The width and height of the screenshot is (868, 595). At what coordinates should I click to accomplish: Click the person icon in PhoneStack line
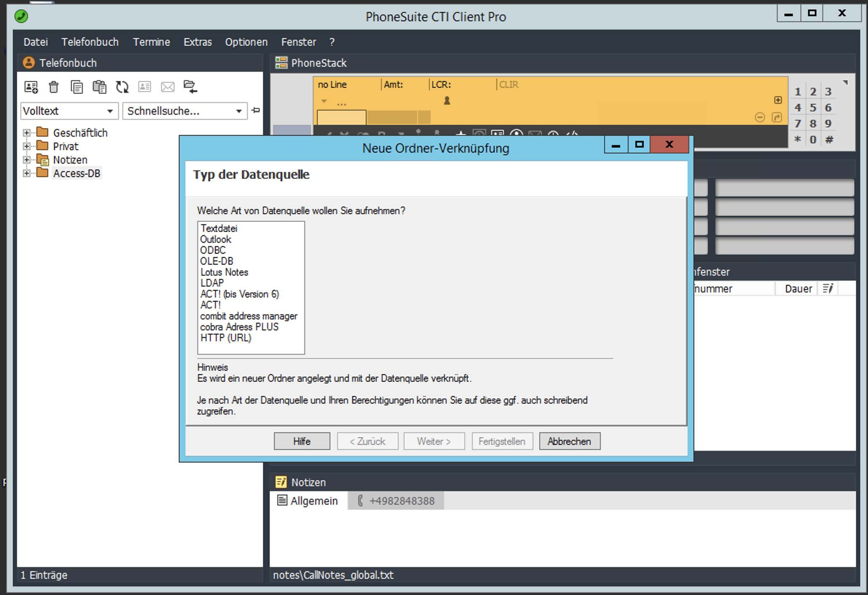click(x=447, y=100)
